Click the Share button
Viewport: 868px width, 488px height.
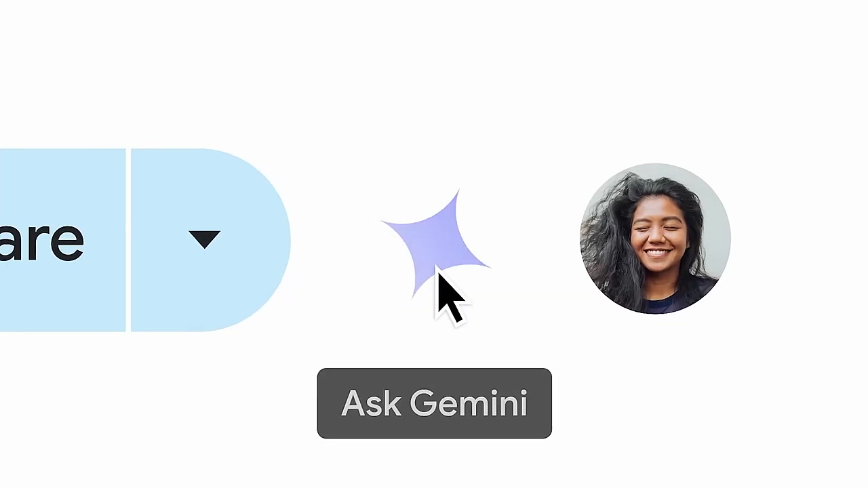(62, 240)
